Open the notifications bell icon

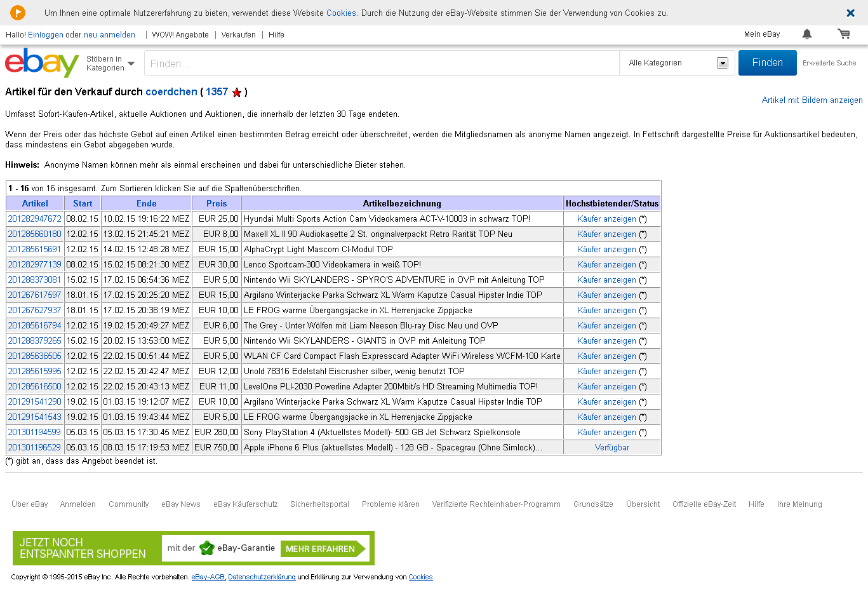click(807, 34)
